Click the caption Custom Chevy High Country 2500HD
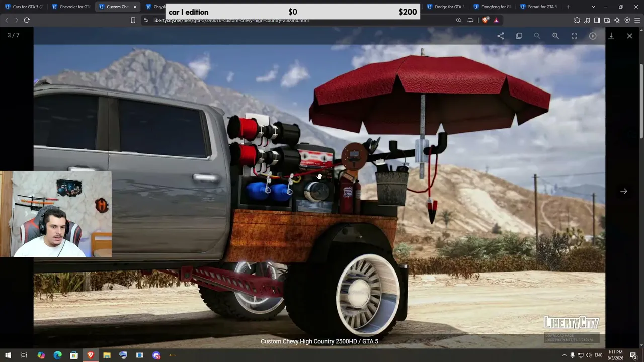Screen dimensions: 644x362 tap(319, 341)
